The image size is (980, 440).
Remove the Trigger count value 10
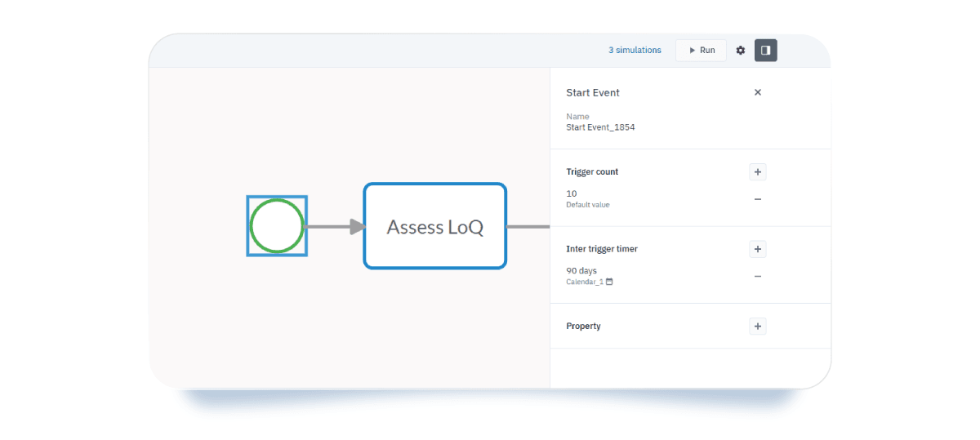coord(758,199)
